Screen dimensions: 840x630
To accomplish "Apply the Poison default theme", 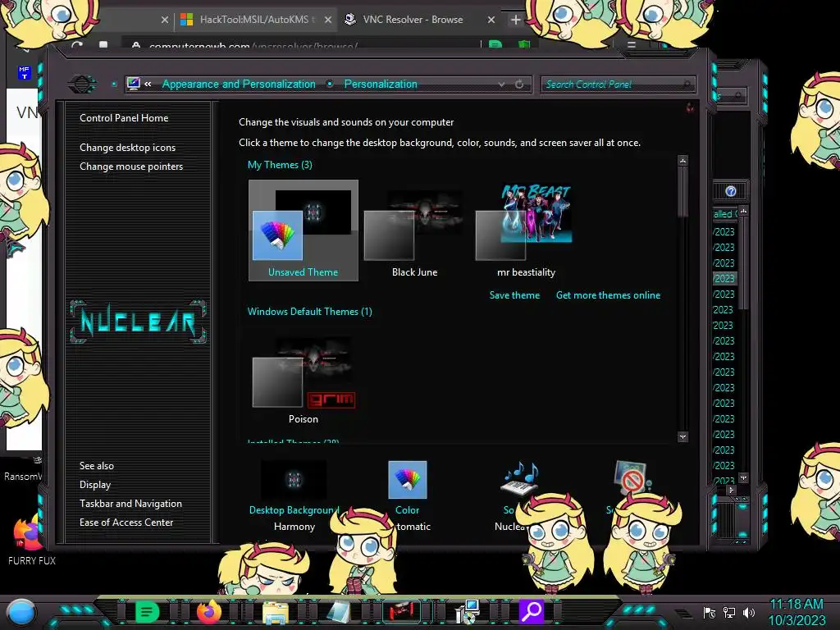I will pyautogui.click(x=304, y=379).
